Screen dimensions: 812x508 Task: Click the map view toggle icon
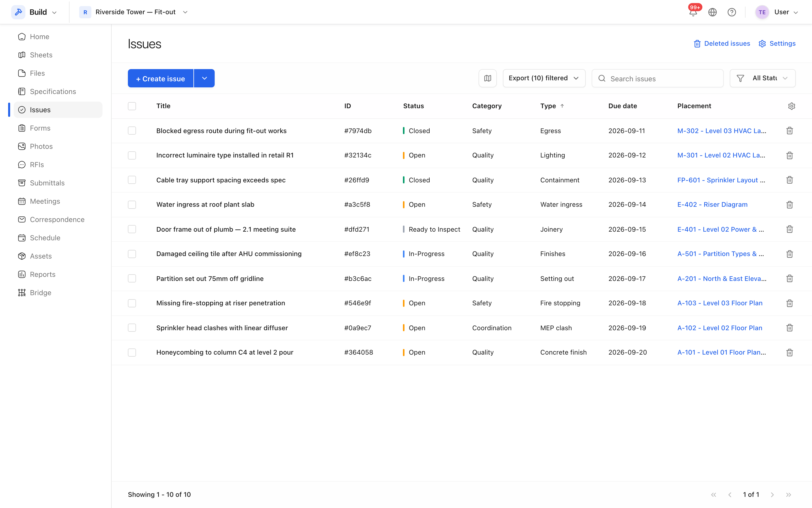[x=487, y=78]
